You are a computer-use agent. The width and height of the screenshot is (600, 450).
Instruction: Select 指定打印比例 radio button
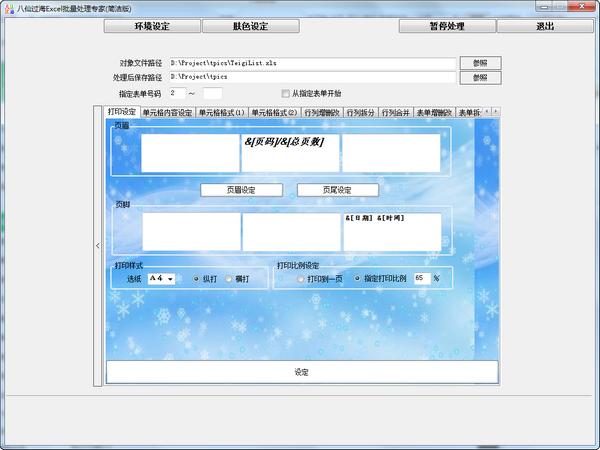357,279
